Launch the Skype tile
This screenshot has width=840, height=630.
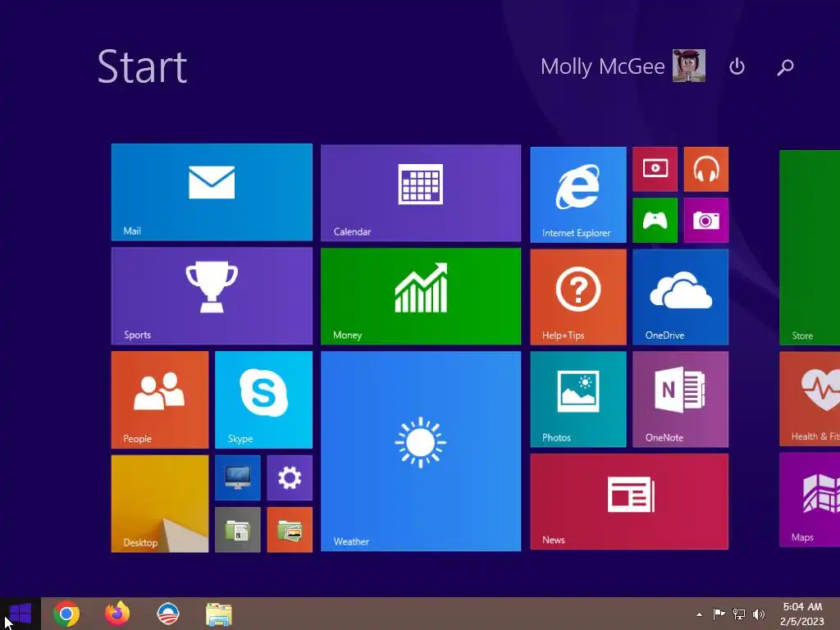pyautogui.click(x=263, y=399)
